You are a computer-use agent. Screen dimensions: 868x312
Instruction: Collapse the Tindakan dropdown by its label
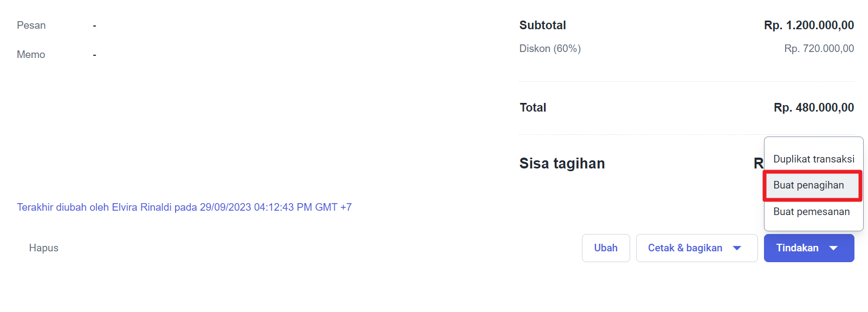[797, 248]
